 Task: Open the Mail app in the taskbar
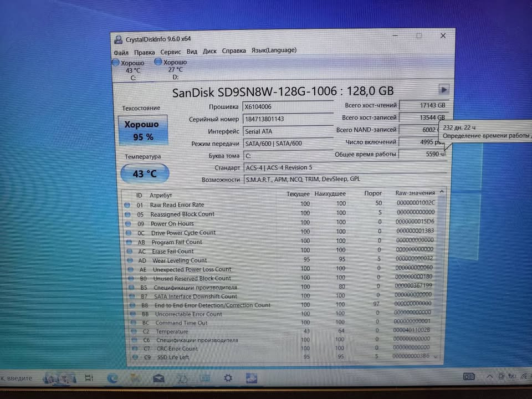point(158,378)
